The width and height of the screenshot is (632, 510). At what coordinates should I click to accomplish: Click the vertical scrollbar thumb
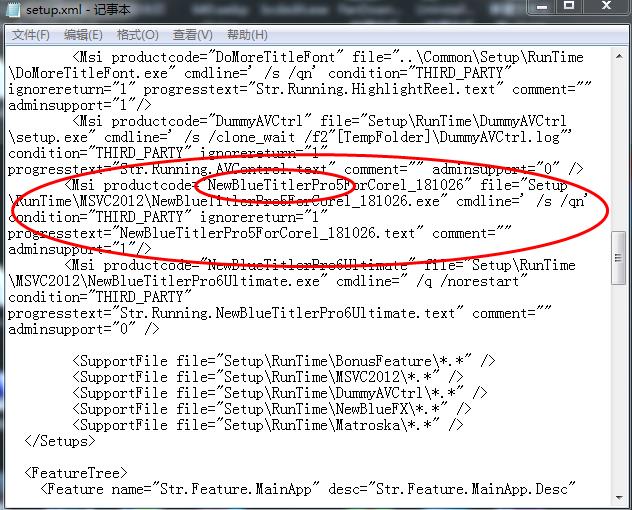[x=619, y=258]
